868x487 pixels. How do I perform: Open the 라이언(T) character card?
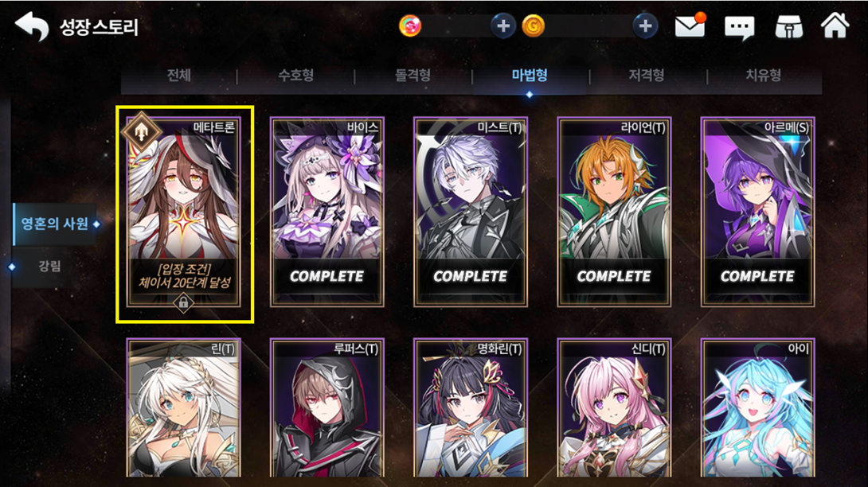tap(615, 212)
